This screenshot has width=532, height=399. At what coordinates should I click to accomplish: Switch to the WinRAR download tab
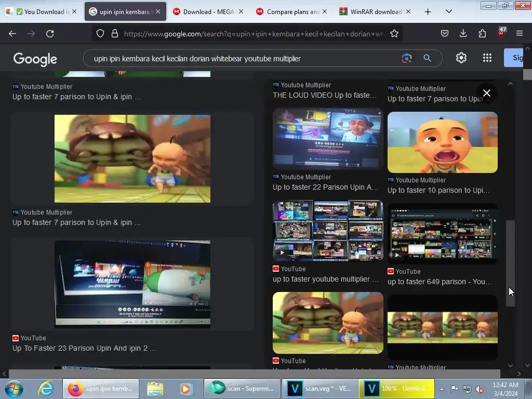375,11
